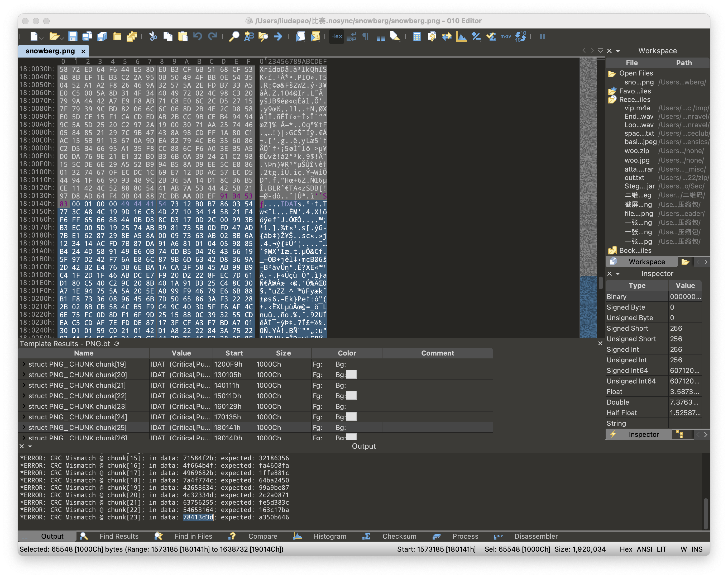Image resolution: width=728 pixels, height=578 pixels.
Task: Click the Save As toolbar icon
Action: 88,36
